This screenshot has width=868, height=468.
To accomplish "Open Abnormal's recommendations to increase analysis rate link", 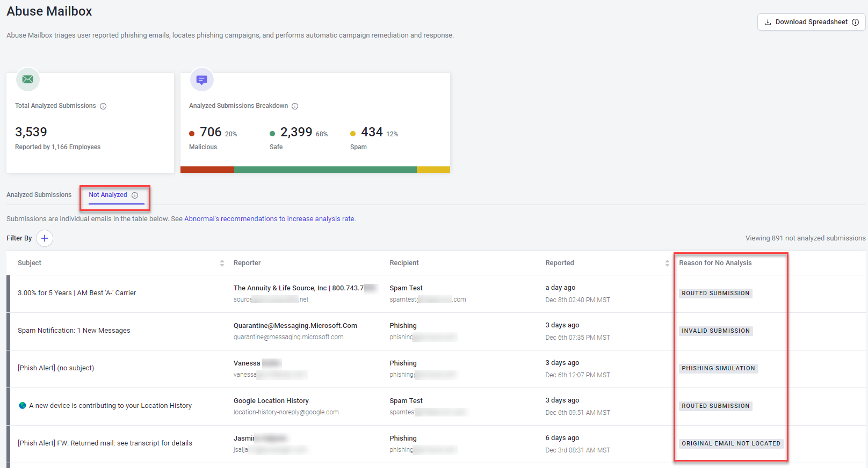I will coord(270,219).
